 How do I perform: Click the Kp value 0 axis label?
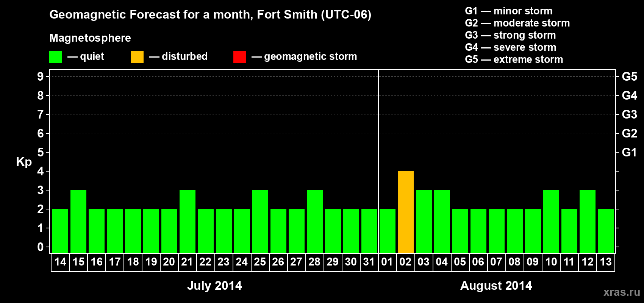pyautogui.click(x=41, y=247)
